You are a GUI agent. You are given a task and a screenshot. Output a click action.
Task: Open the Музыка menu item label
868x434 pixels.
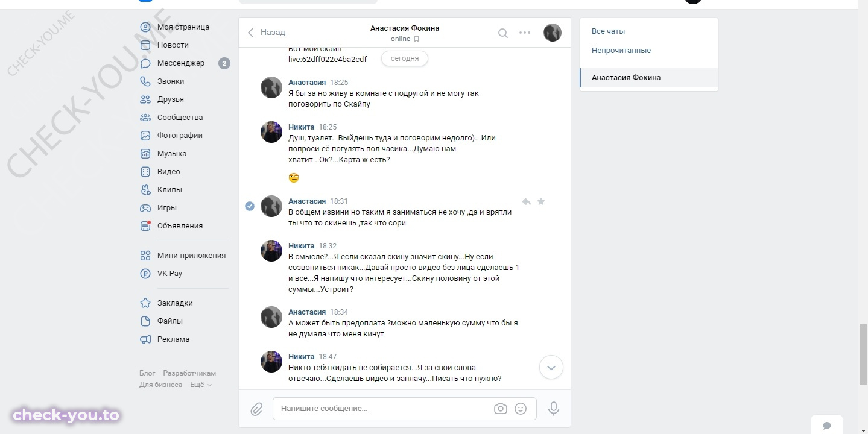click(x=172, y=154)
